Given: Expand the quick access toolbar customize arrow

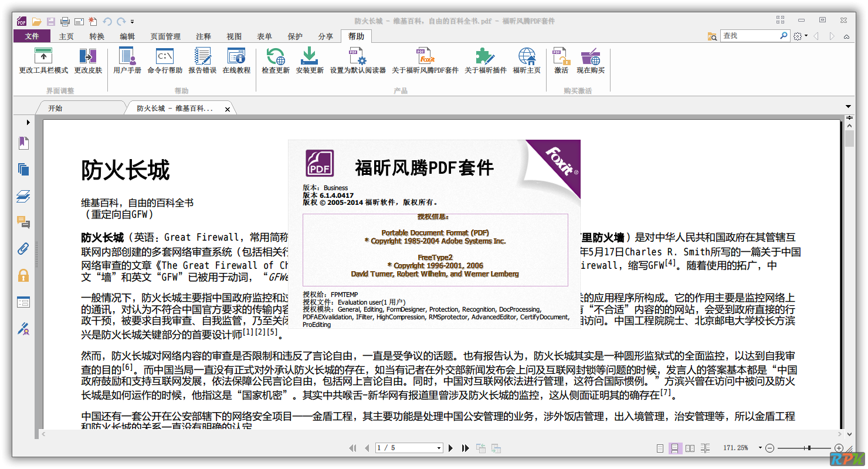Looking at the screenshot, I should 133,22.
